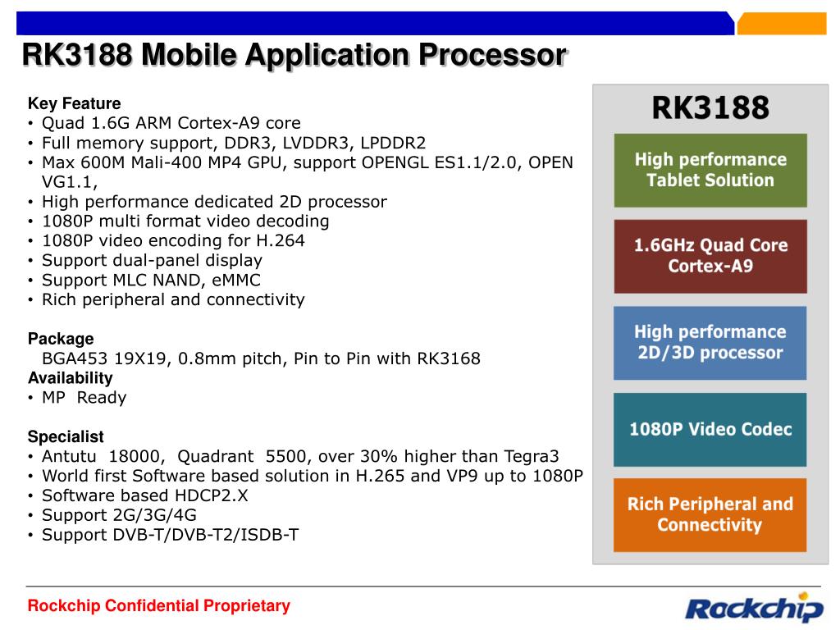Select the 1080P Video Codec box

coord(710,430)
